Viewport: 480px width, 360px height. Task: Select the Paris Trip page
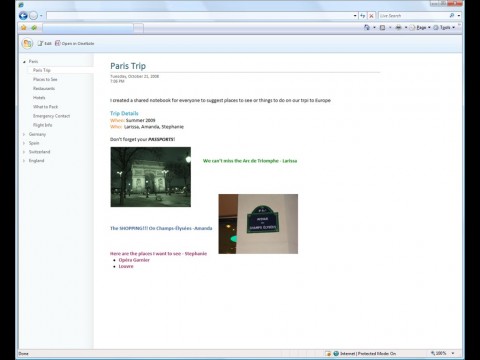[41, 70]
